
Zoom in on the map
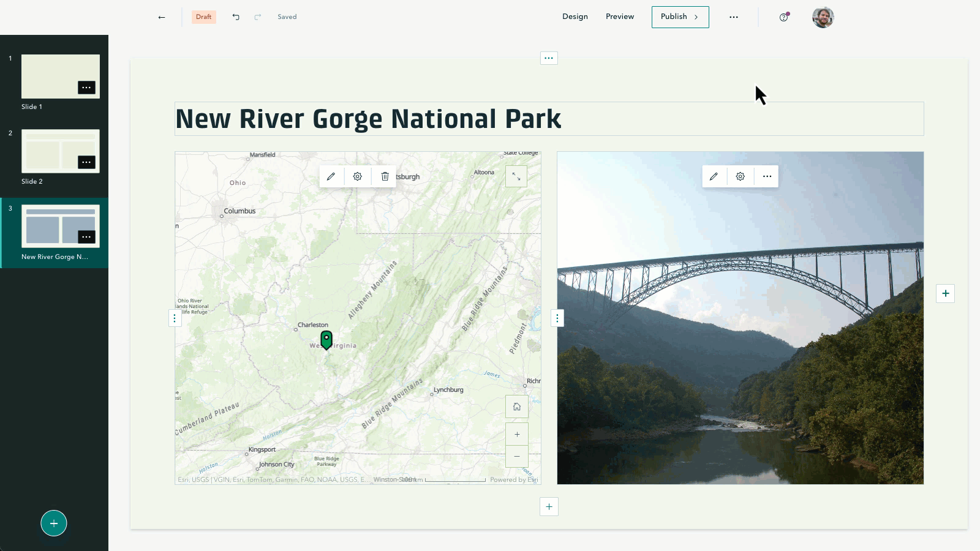516,434
